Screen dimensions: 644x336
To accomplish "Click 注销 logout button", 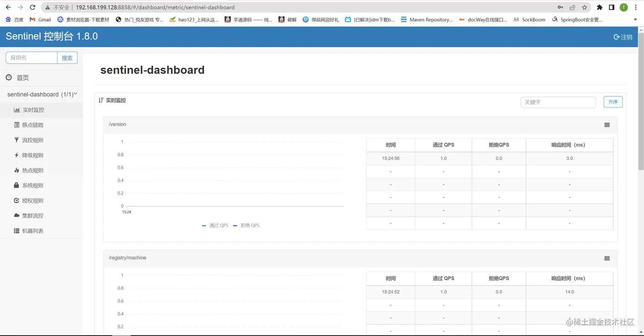I will [x=623, y=37].
